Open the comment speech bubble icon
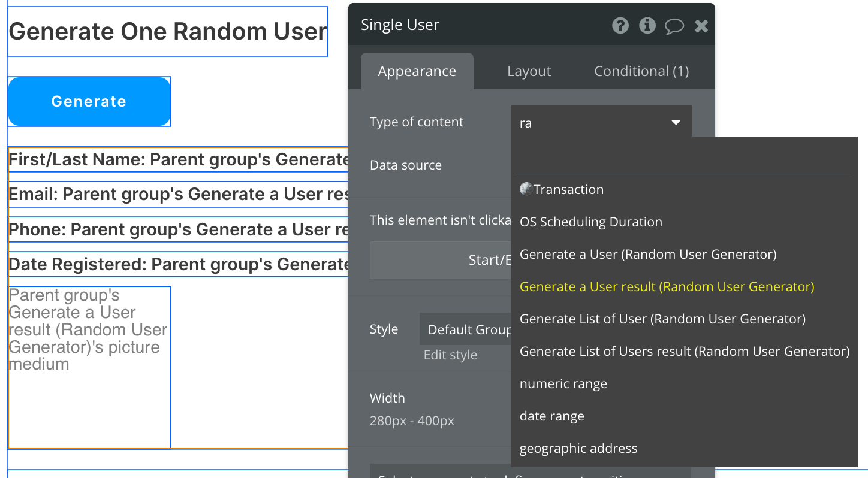 [674, 26]
